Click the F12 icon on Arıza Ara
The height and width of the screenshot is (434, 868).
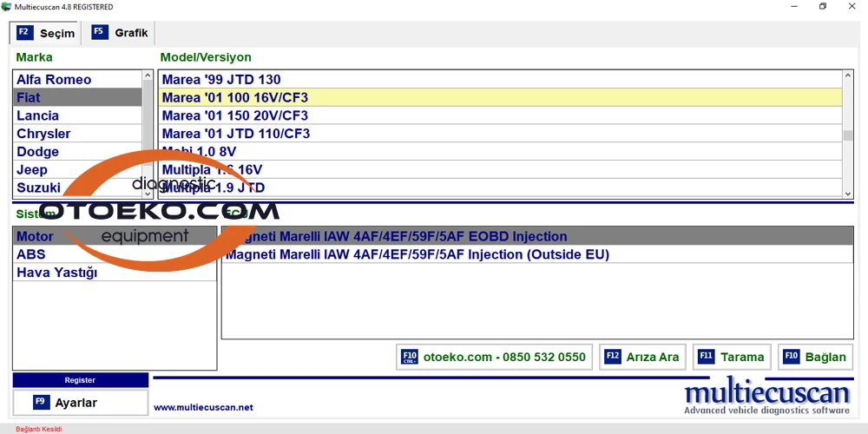[x=613, y=357]
